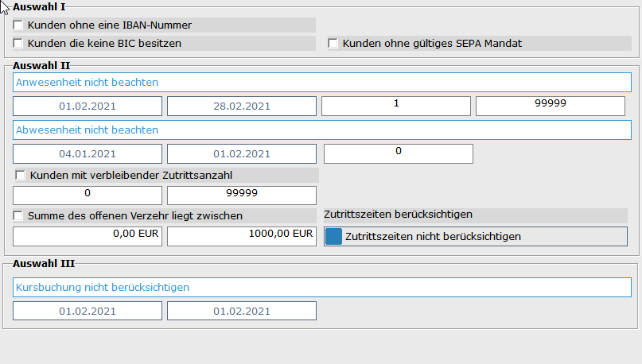Click blue square beside Zutrittszeiten nicht berücksichtigen

click(333, 236)
